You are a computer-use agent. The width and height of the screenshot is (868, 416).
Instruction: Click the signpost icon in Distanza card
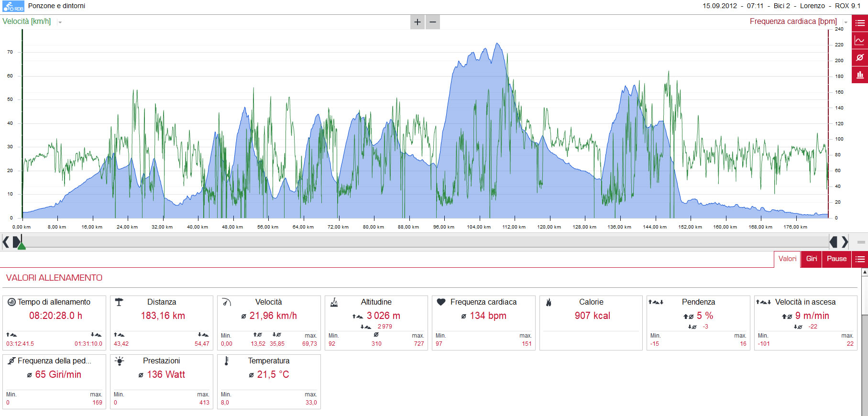119,302
